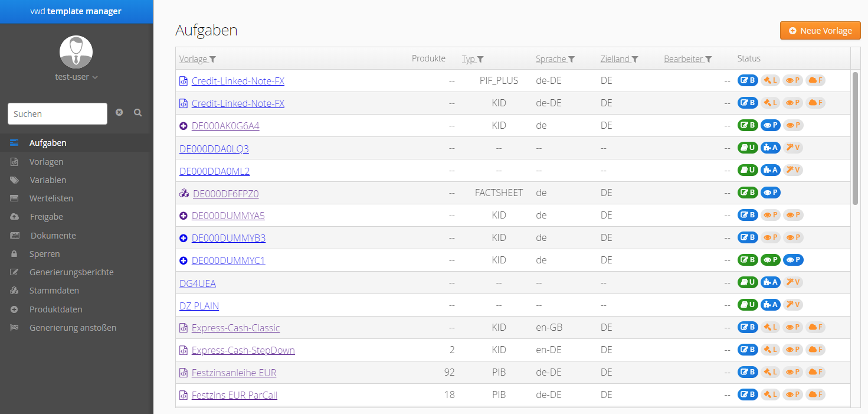Click the blue A badge for DZ PLAIN
Viewport: 868px width, 414px height.
pos(770,305)
